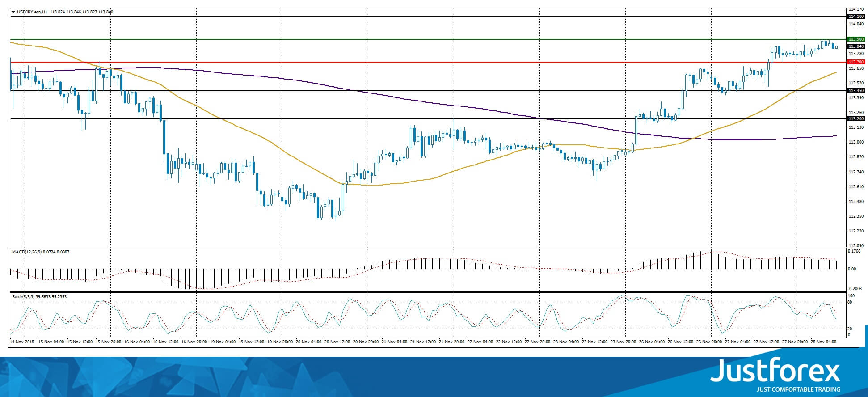Click the 114.170 price axis value
The height and width of the screenshot is (397, 868).
[x=856, y=9]
